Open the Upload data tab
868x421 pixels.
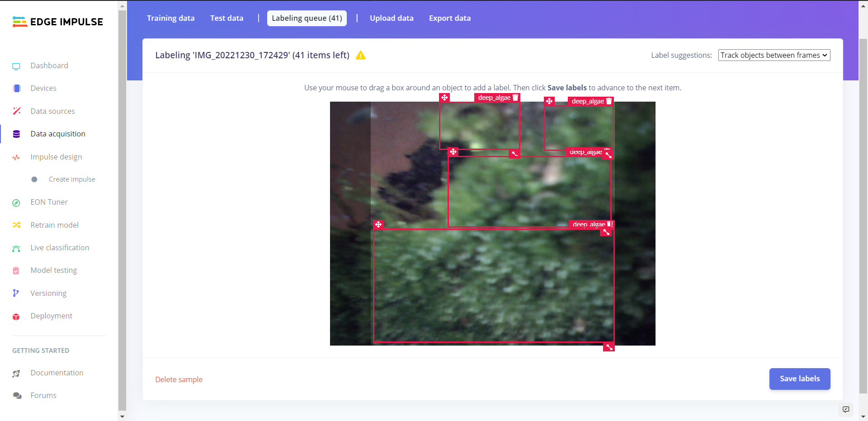tap(392, 18)
